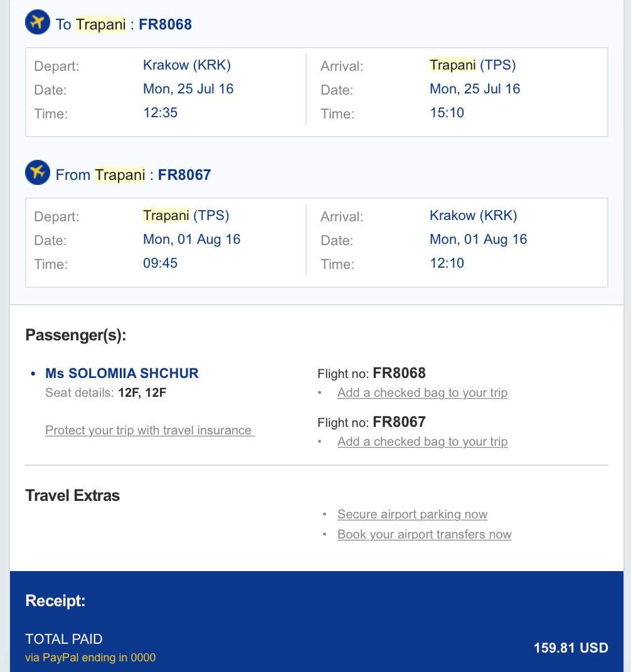631x672 pixels.
Task: Open Secure airport parking now link
Action: tap(412, 515)
